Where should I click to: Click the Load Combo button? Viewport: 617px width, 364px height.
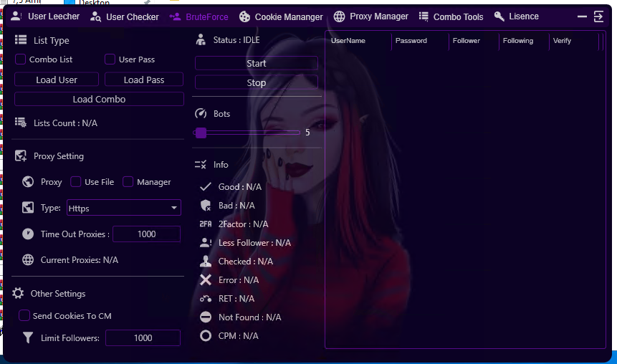click(x=99, y=99)
